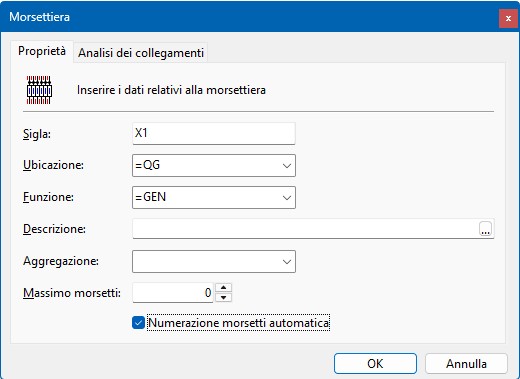The width and height of the screenshot is (520, 379).
Task: Click the Morsettiera title bar
Action: coord(250,17)
